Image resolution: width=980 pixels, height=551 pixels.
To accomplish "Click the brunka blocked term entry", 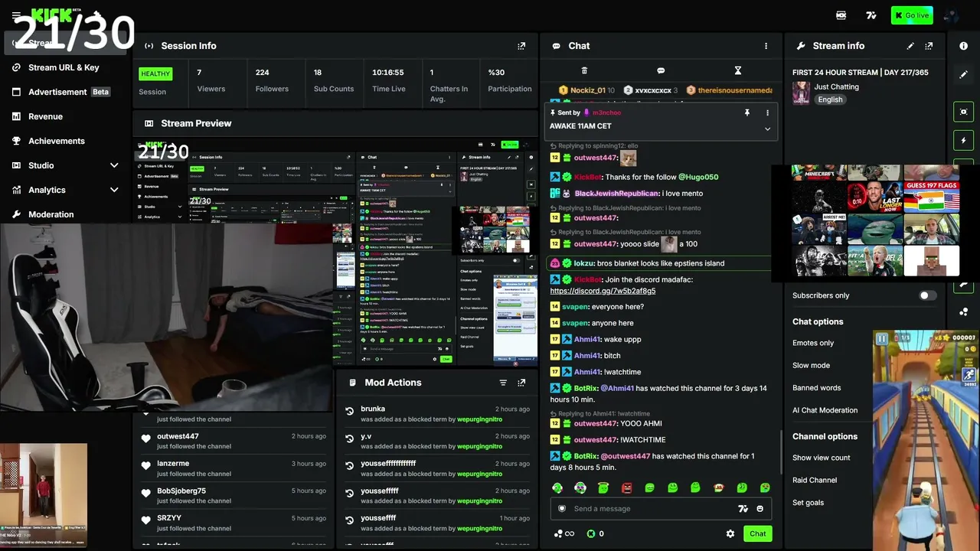I will 436,414.
